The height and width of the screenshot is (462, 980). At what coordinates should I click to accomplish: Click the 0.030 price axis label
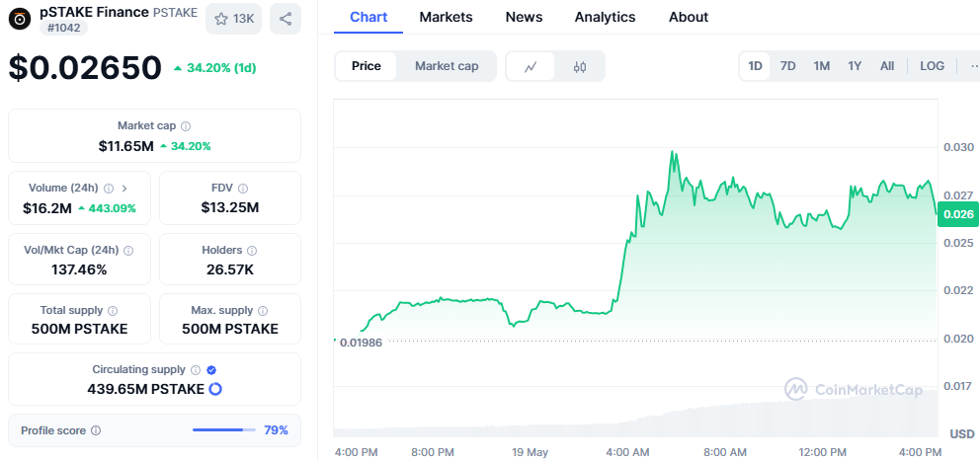tap(958, 147)
